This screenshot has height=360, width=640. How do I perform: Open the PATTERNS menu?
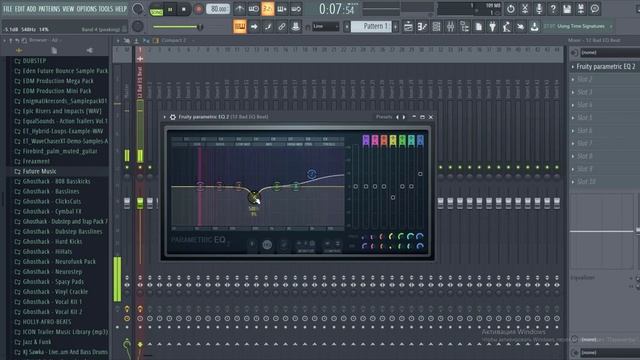coord(49,9)
